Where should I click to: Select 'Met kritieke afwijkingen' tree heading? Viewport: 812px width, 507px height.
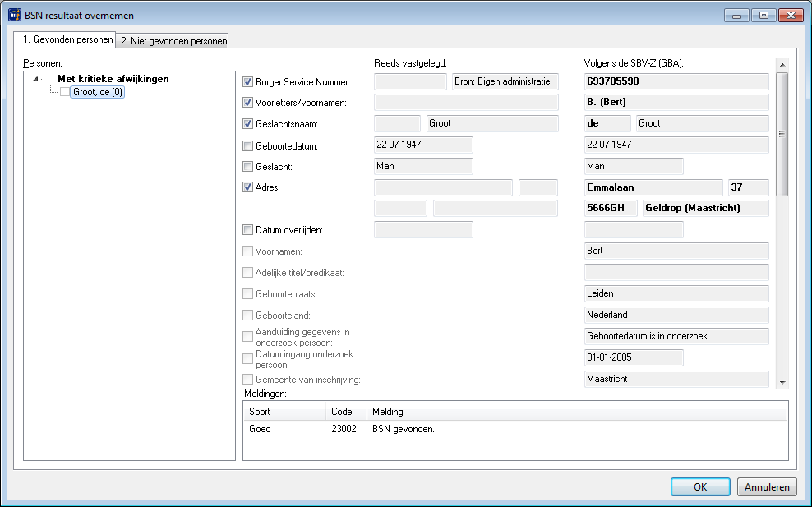113,79
